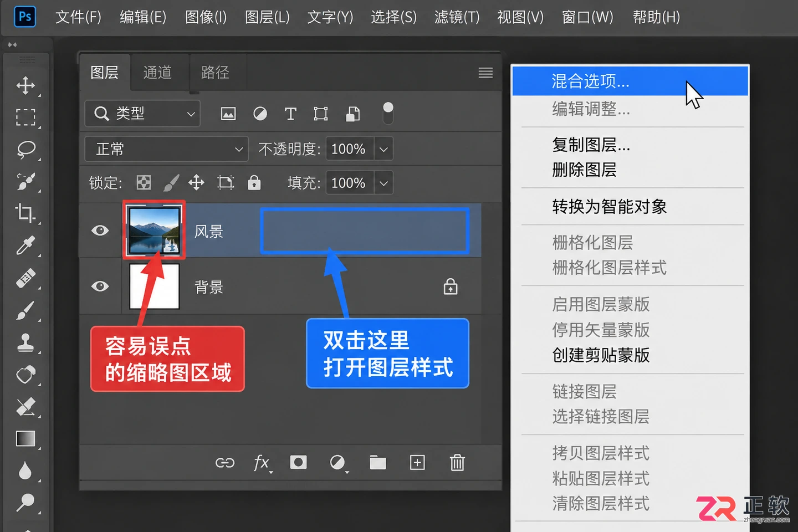Screen dimensions: 798x532
Task: Toggle lock position
Action: tap(196, 182)
